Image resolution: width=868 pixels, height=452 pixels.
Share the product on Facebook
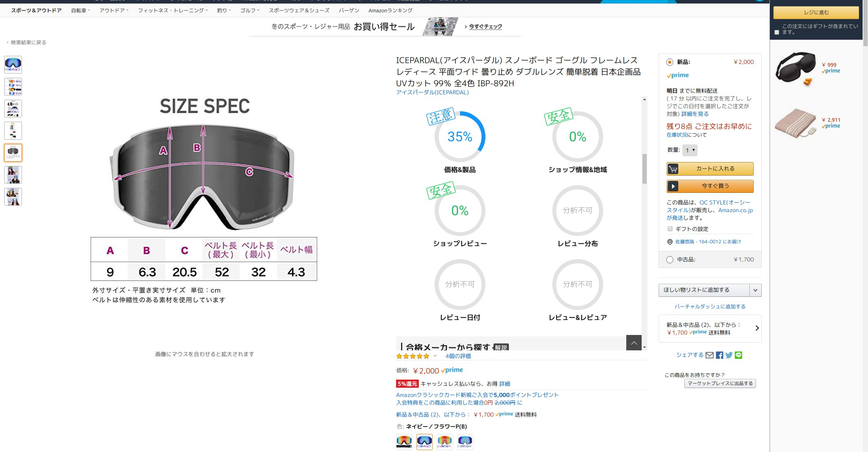click(719, 355)
